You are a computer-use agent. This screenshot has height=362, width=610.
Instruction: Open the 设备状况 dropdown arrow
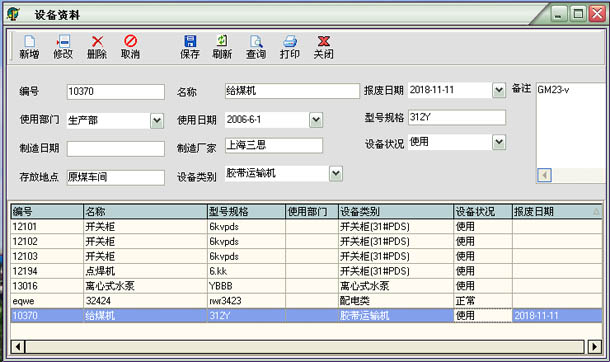[499, 142]
